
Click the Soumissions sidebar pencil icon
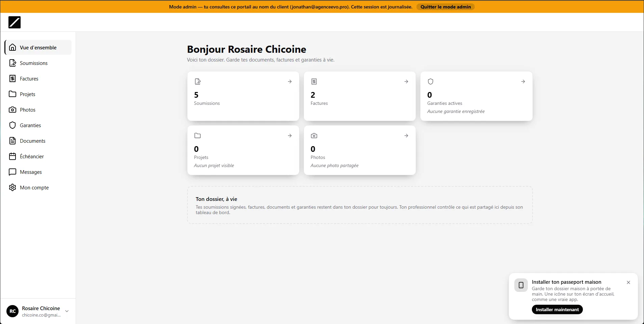[x=12, y=63]
